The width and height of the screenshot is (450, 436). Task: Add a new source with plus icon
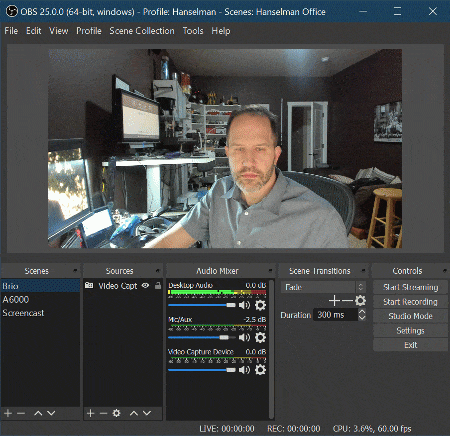click(90, 413)
